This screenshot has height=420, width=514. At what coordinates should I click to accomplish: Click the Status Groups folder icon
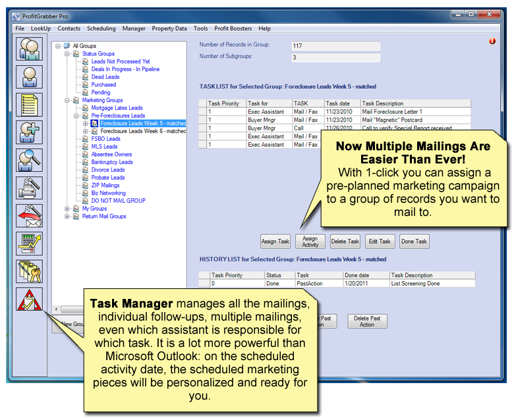coord(76,54)
